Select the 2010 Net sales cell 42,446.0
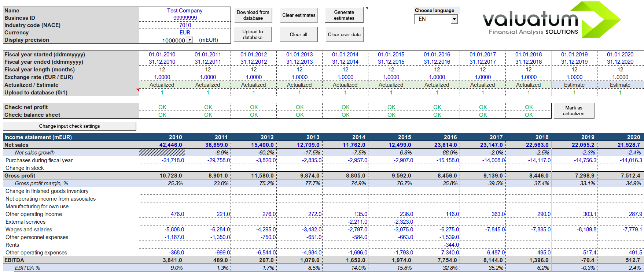 click(x=162, y=145)
